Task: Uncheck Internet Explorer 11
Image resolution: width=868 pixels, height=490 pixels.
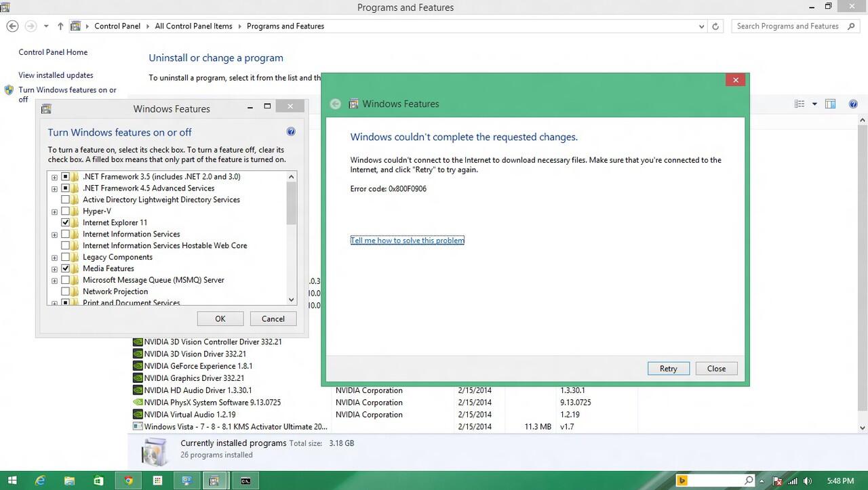Action: [66, 223]
